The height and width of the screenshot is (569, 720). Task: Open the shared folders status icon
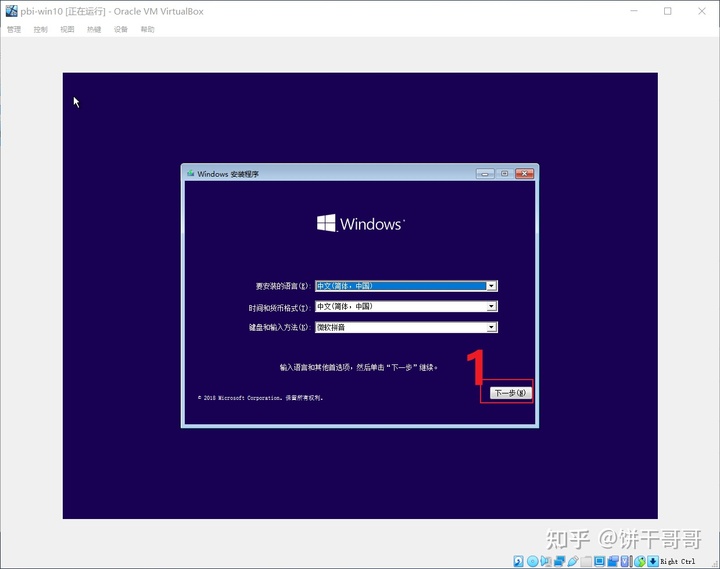586,561
